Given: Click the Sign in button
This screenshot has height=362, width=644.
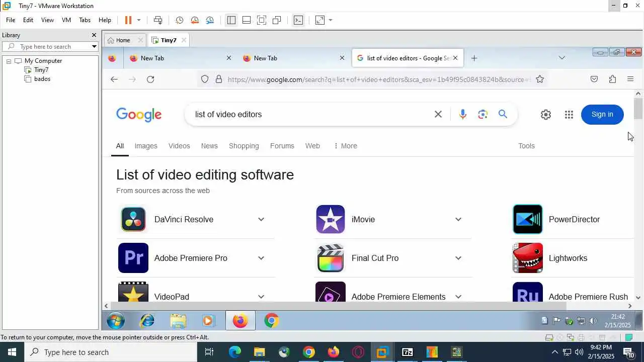Looking at the screenshot, I should pyautogui.click(x=602, y=115).
